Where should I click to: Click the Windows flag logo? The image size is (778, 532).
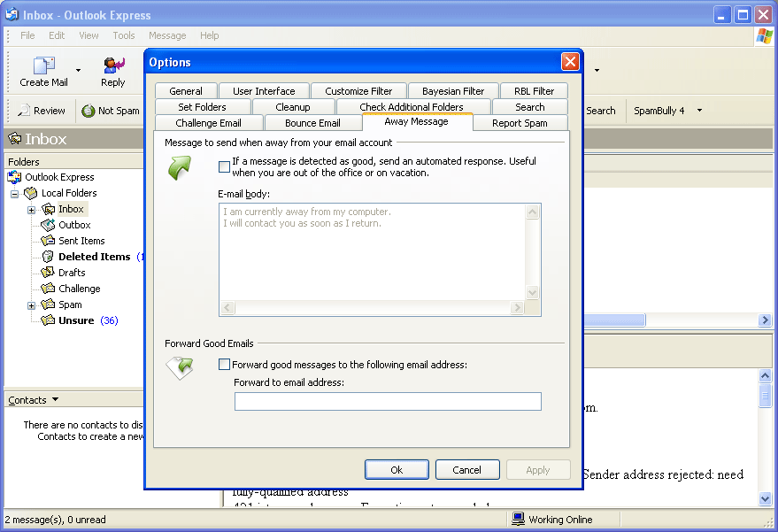[764, 36]
